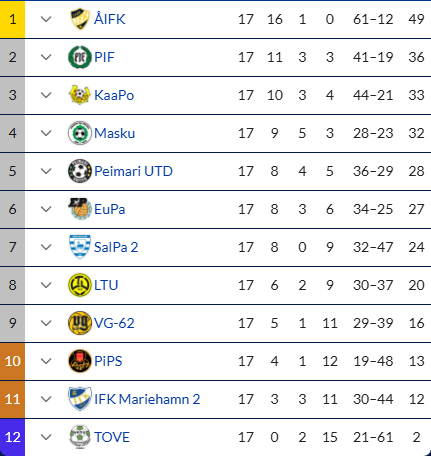Click the Masku round football logo
Viewport: 431px width, 456px height.
point(80,133)
